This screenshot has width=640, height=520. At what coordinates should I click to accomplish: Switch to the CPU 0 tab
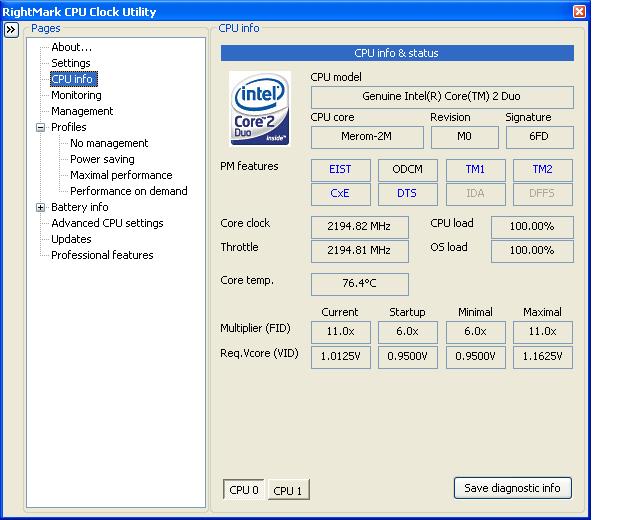coord(244,489)
